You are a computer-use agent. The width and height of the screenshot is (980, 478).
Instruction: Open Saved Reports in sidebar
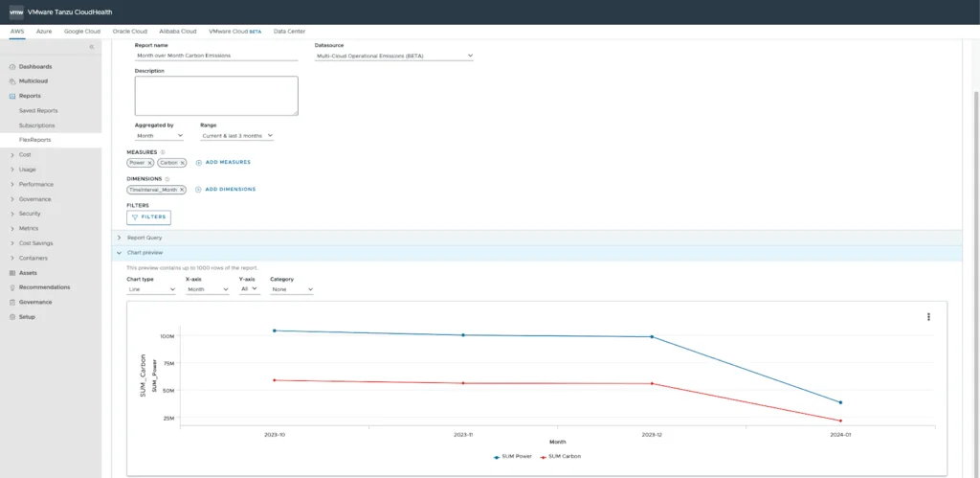(x=38, y=111)
